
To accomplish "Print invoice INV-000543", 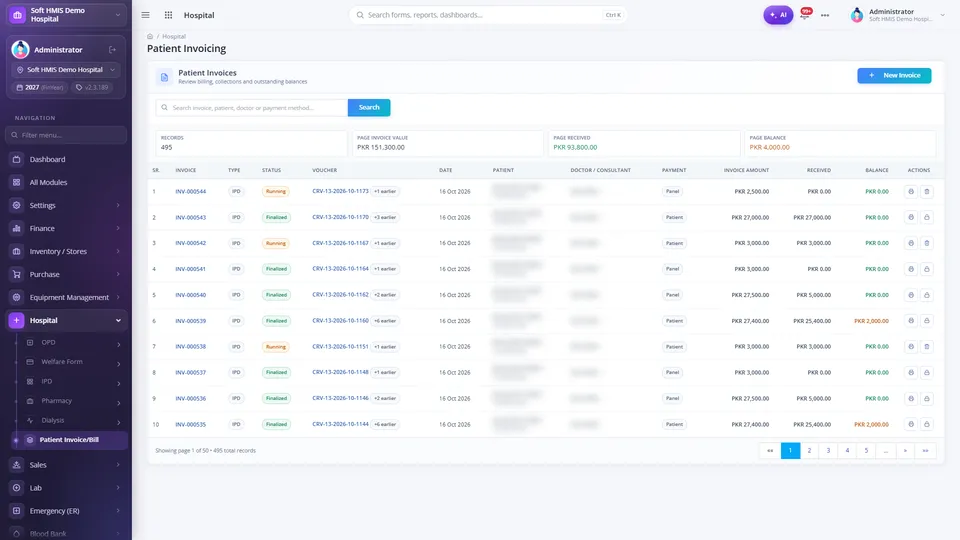I will 911,217.
